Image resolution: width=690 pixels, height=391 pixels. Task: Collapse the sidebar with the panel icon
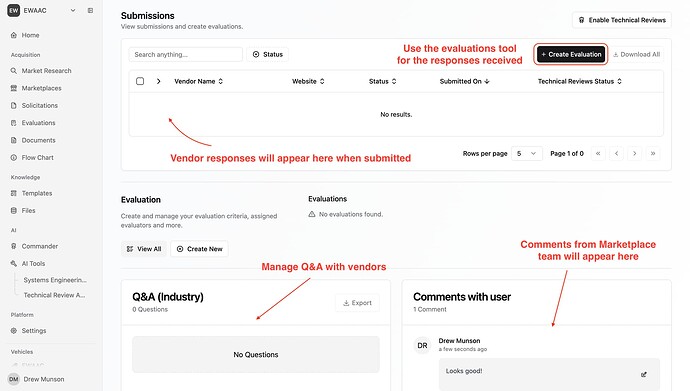coord(90,11)
